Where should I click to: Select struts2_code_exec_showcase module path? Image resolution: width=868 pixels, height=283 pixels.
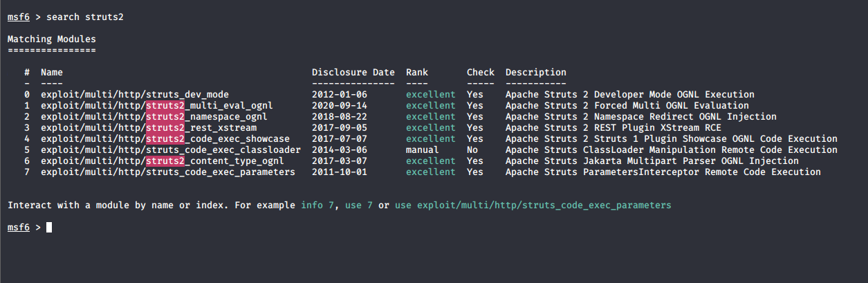click(165, 138)
